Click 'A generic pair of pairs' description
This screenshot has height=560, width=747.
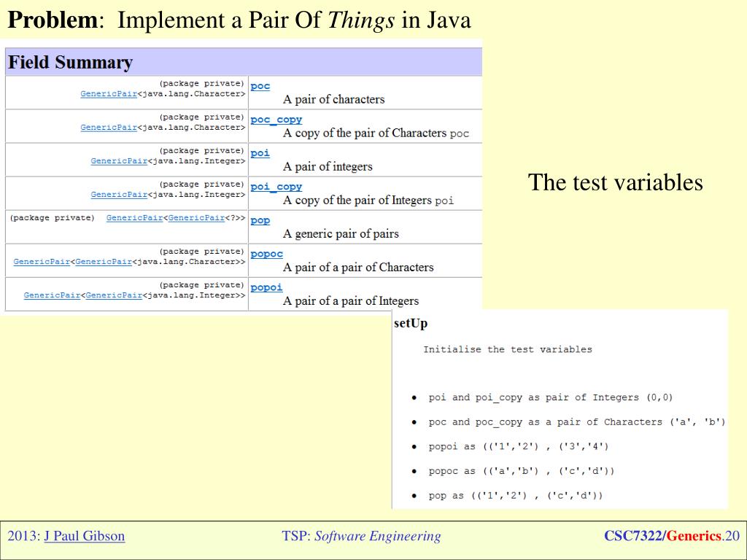tap(341, 234)
